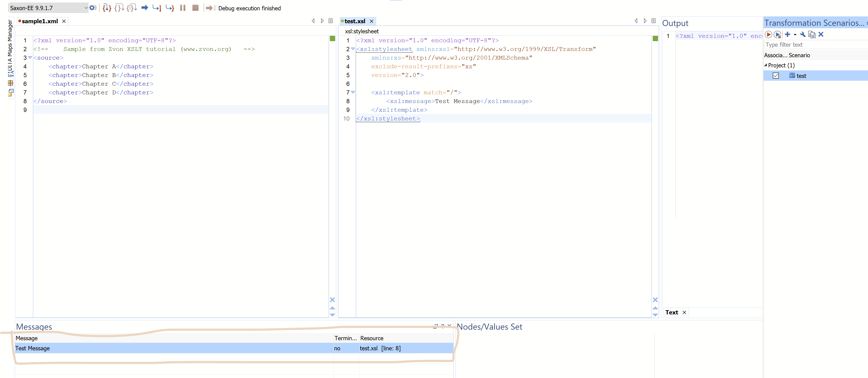The image size is (868, 378).
Task: Click the Output panel XML declaration line
Action: tap(719, 36)
